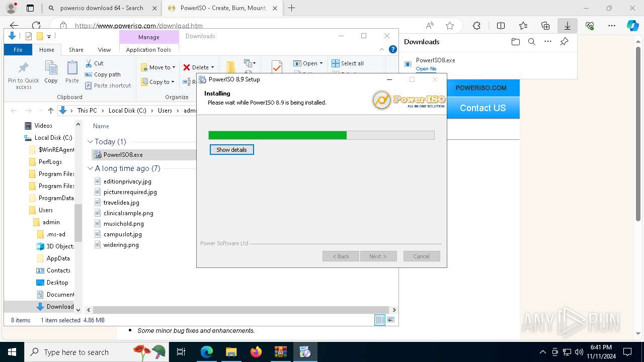Image resolution: width=644 pixels, height=362 pixels.
Task: Open Explorer help question mark icon
Action: pyautogui.click(x=393, y=49)
